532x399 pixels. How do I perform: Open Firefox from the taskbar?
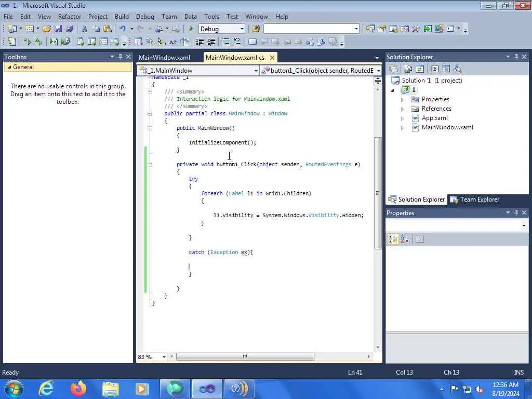coord(78,389)
